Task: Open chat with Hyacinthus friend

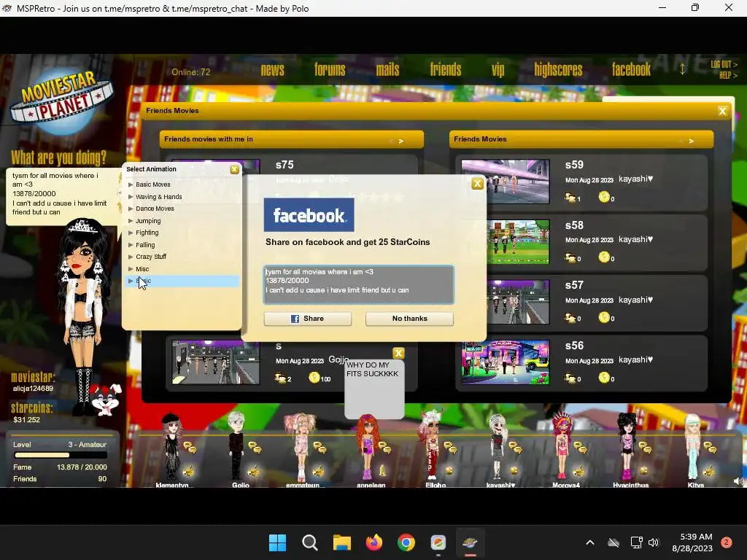Action: coord(645,448)
